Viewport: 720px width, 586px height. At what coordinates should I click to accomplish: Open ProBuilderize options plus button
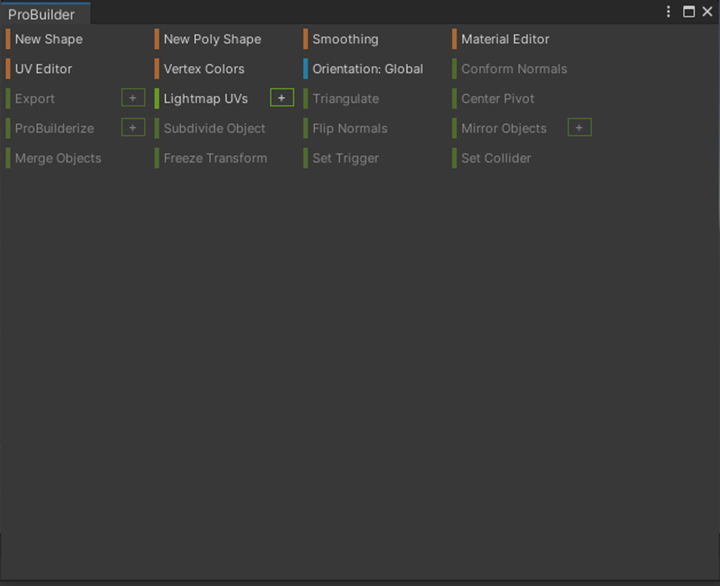point(133,128)
